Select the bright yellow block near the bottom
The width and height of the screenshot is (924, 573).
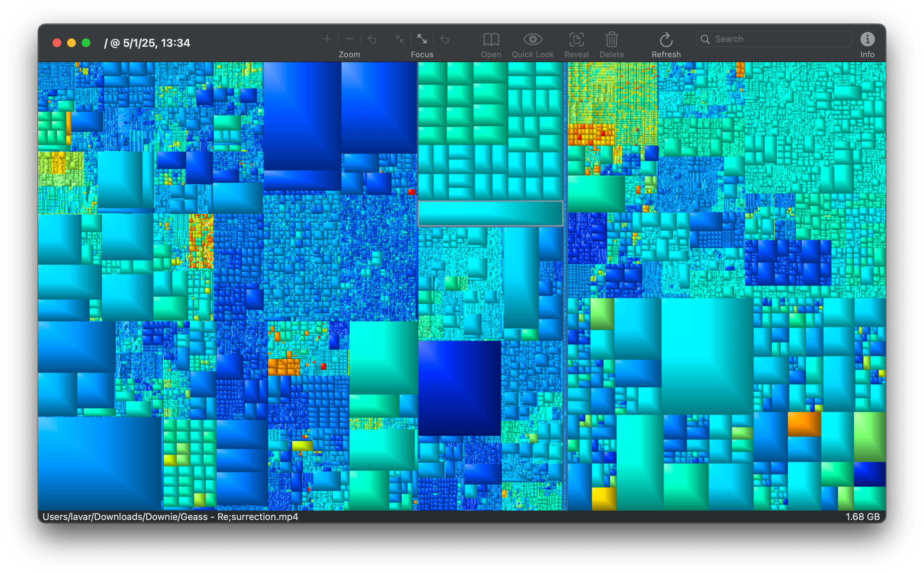pos(604,498)
